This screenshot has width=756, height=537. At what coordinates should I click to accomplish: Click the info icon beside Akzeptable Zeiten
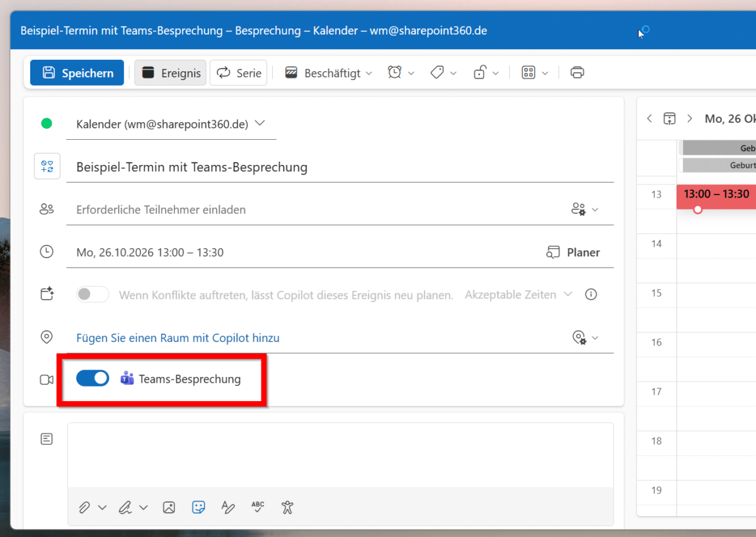pos(591,295)
